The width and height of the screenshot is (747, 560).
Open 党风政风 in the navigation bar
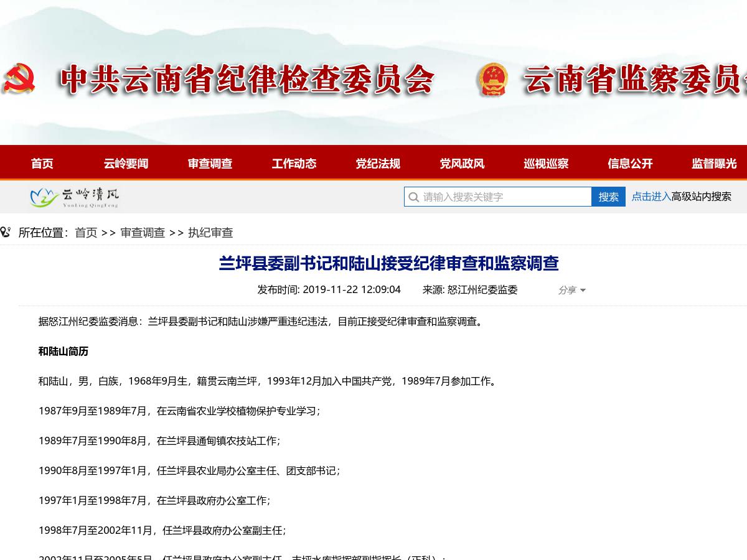tap(462, 164)
